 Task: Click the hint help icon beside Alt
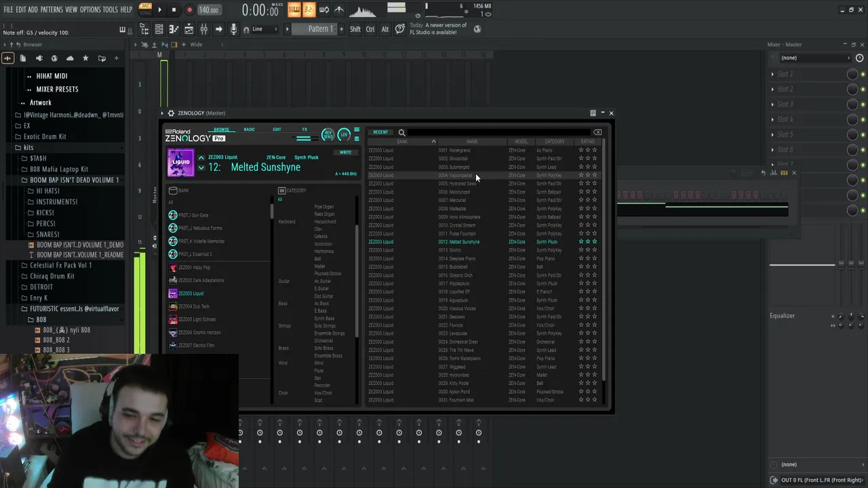point(400,29)
